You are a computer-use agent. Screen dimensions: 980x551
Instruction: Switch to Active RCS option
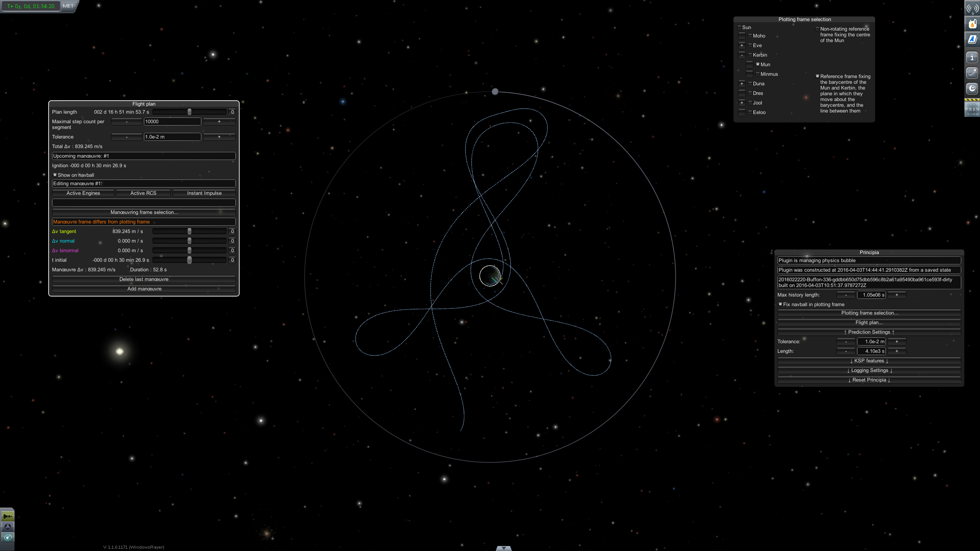coord(143,193)
